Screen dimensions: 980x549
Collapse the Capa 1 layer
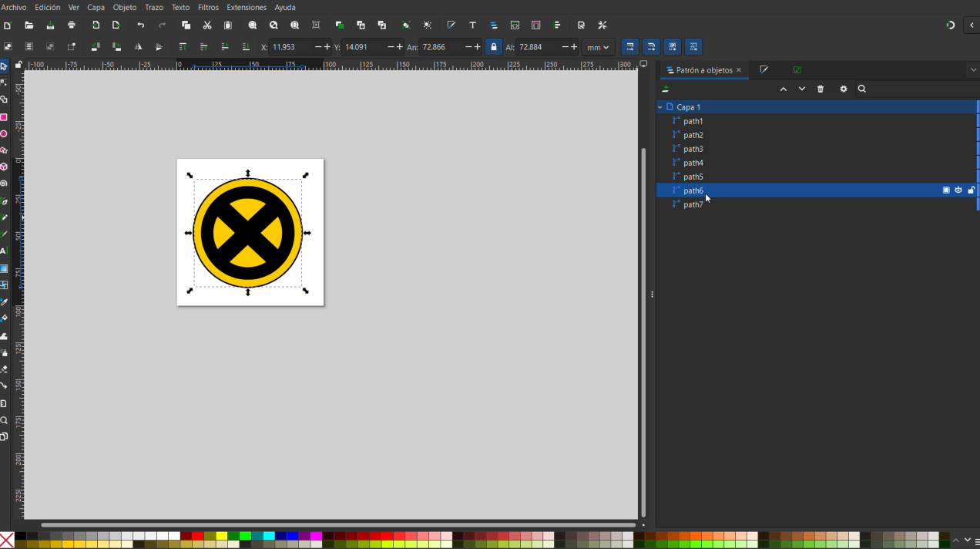660,107
